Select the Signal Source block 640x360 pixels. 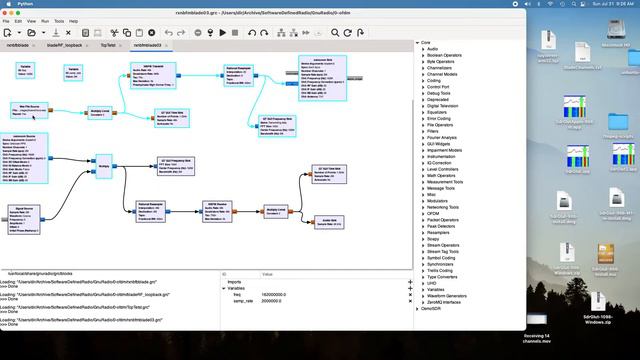24,219
